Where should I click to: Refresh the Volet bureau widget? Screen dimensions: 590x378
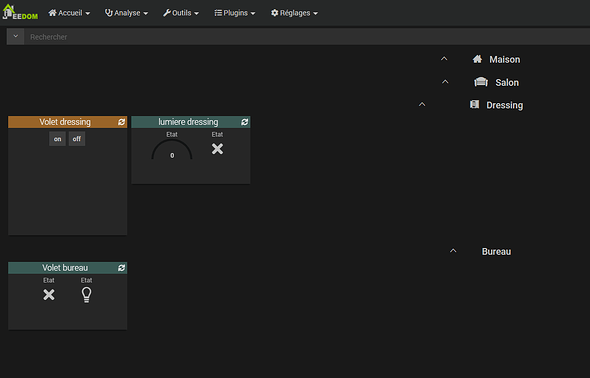121,268
